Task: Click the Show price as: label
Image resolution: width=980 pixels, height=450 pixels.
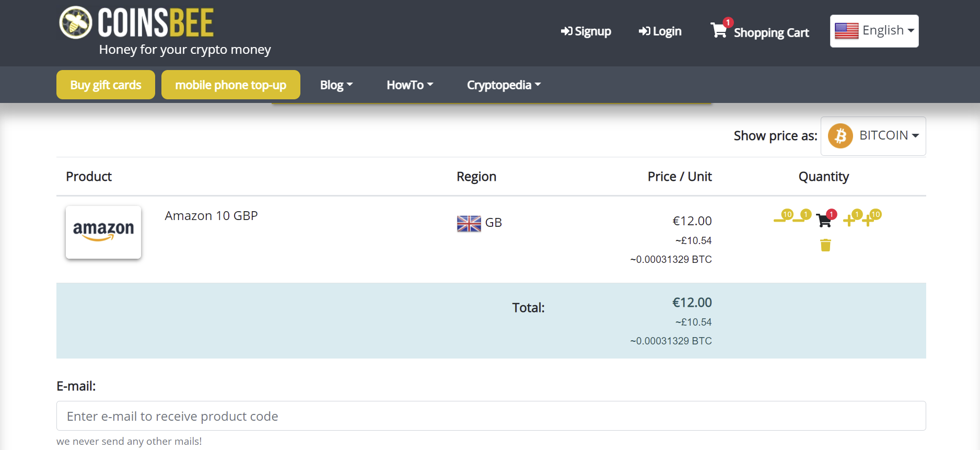Action: 775,136
